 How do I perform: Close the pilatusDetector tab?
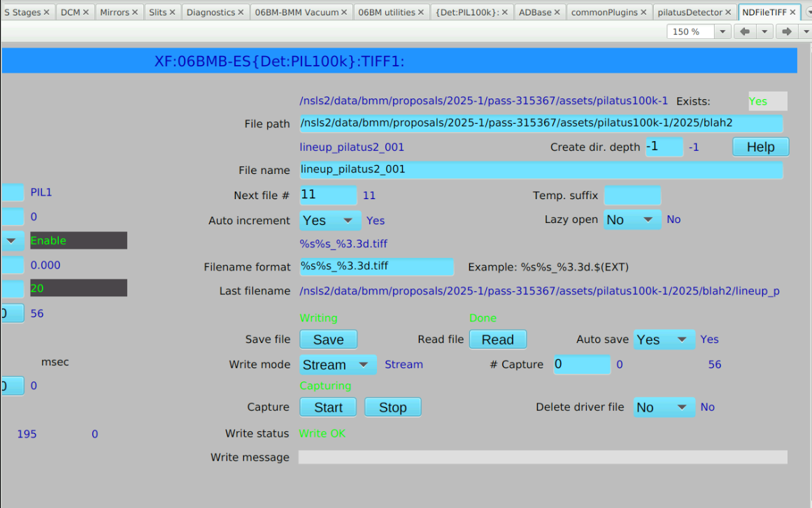pos(728,12)
